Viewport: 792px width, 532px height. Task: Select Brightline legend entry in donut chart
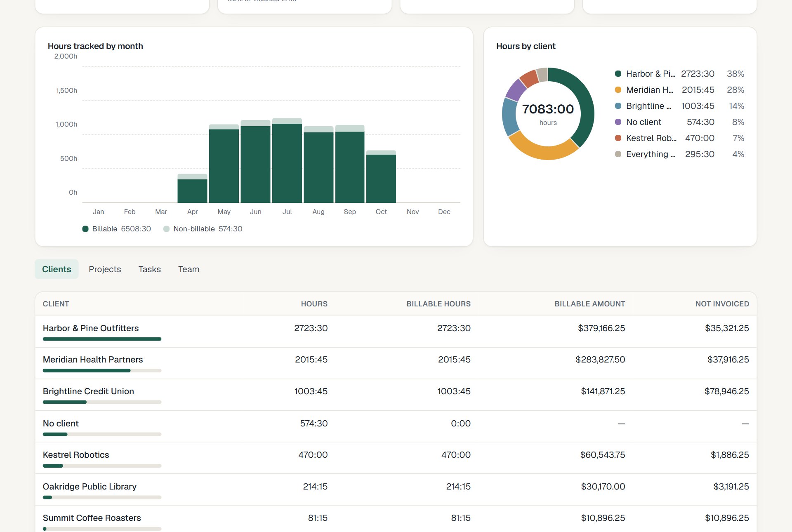[679, 106]
